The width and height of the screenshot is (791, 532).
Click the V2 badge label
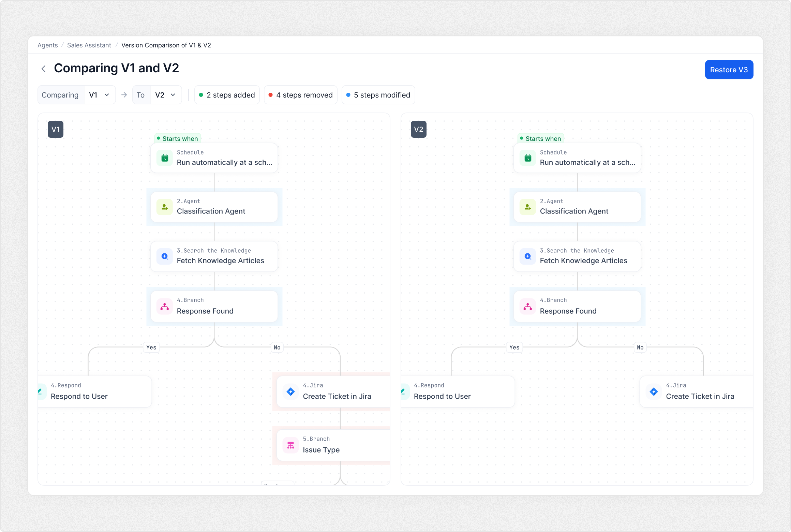(419, 129)
